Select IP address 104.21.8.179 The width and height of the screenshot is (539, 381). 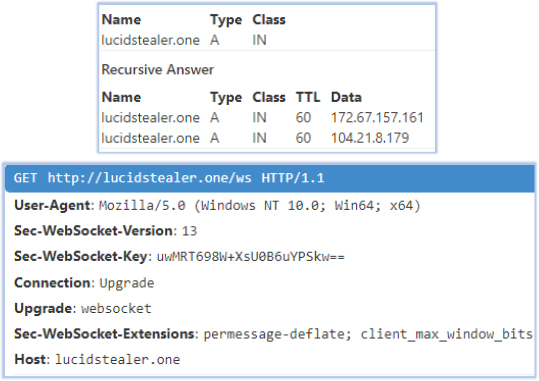click(370, 138)
